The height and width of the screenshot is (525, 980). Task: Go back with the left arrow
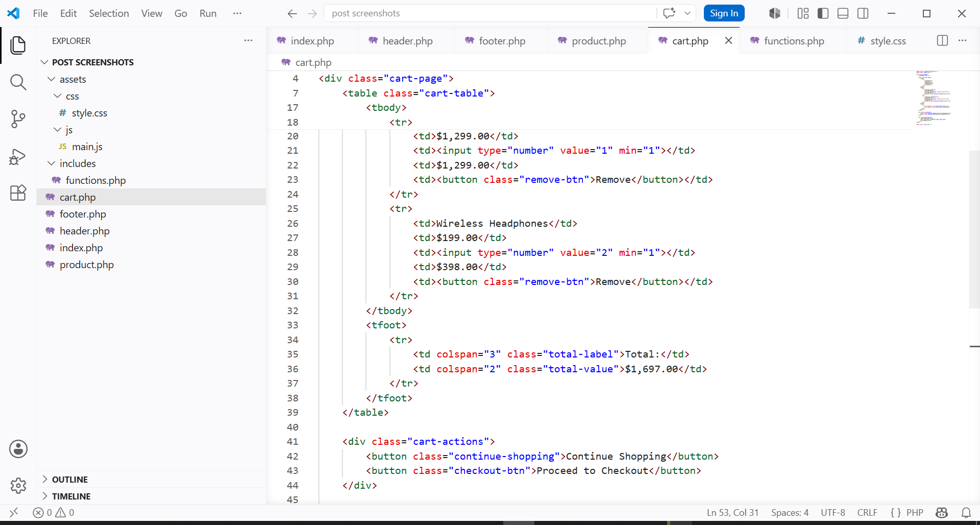(292, 13)
